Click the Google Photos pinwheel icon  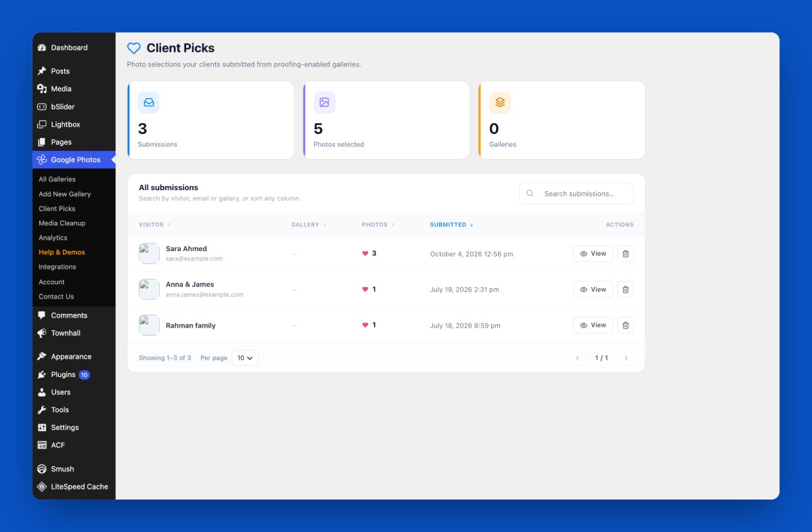click(42, 160)
